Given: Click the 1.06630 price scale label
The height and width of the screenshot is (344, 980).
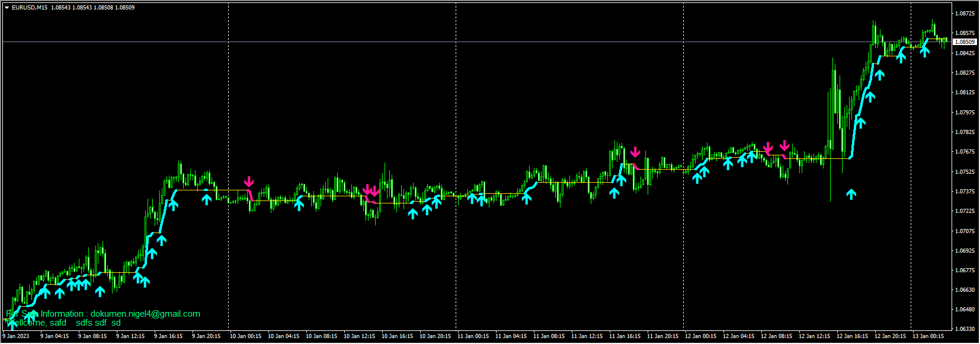Looking at the screenshot, I should [965, 289].
